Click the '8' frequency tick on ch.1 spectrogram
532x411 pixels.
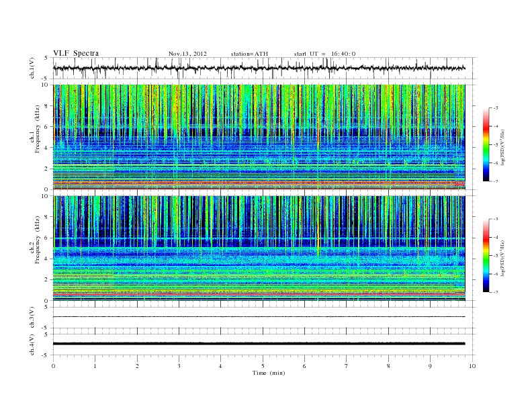pyautogui.click(x=46, y=106)
